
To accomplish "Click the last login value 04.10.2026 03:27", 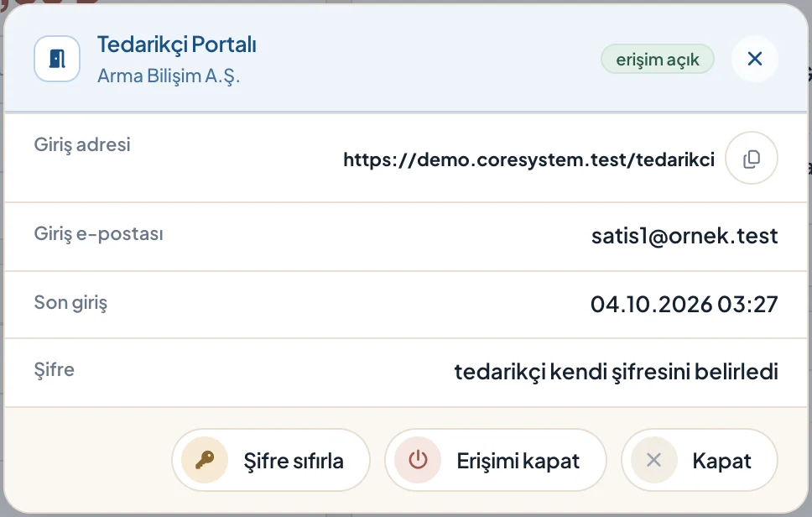I will 684,304.
